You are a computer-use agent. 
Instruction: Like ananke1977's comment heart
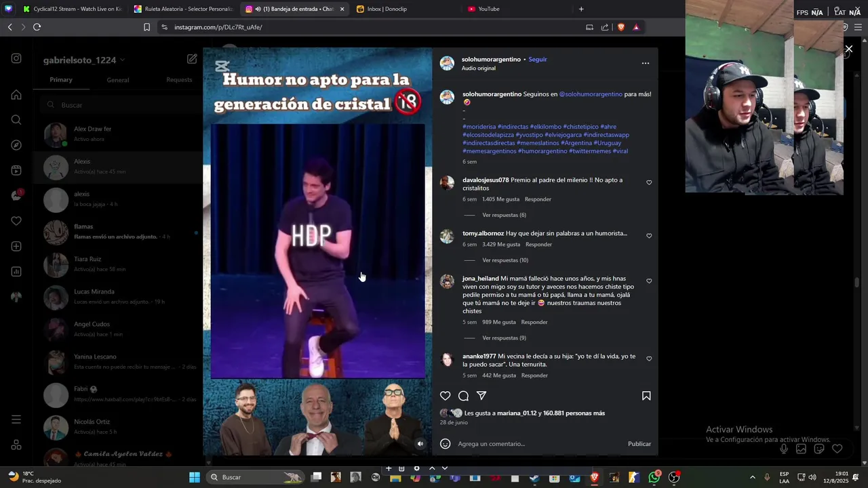[649, 359]
